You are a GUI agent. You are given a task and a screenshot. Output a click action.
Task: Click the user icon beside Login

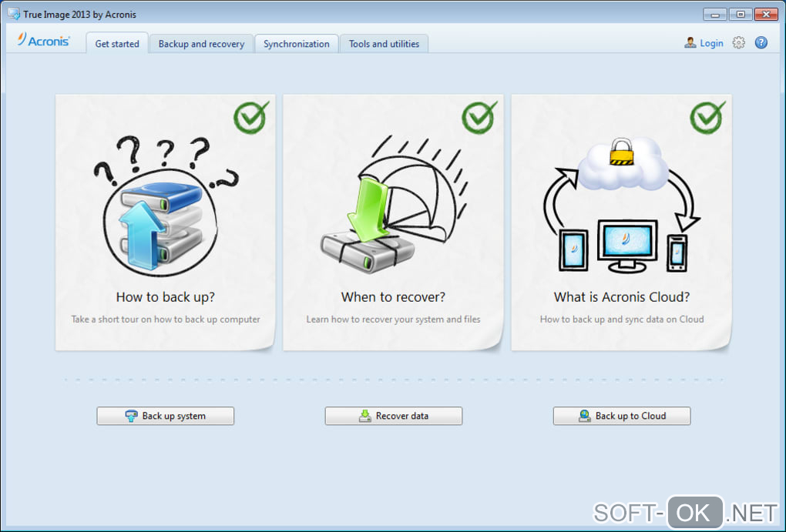[690, 42]
